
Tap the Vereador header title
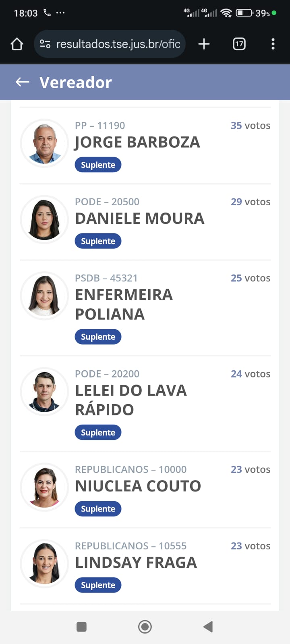[76, 82]
